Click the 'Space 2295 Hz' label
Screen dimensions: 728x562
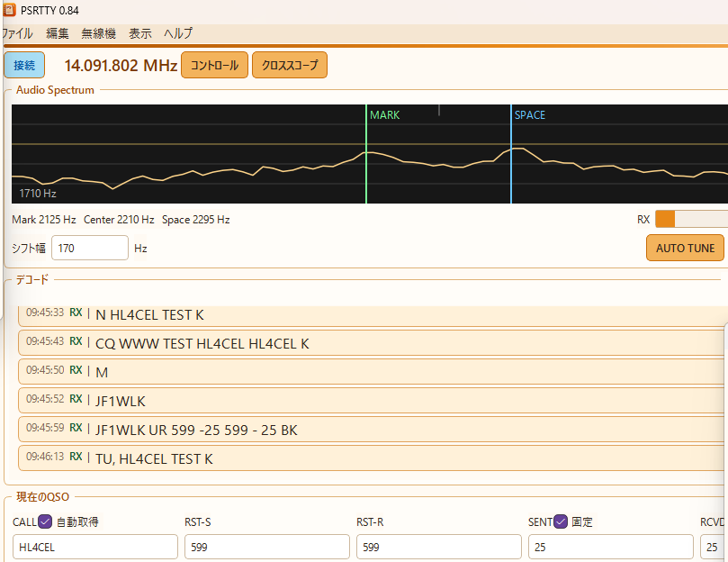pyautogui.click(x=196, y=220)
